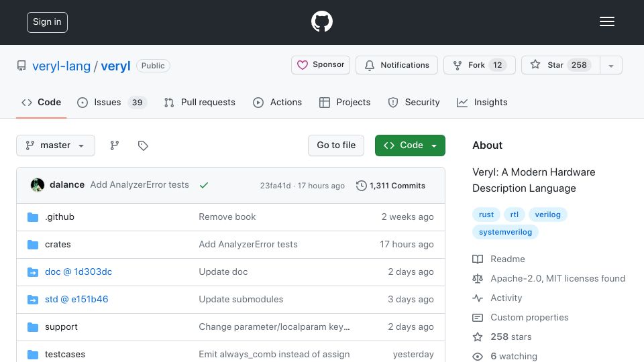644x362 pixels.
Task: Click the Sign in button
Action: (47, 22)
